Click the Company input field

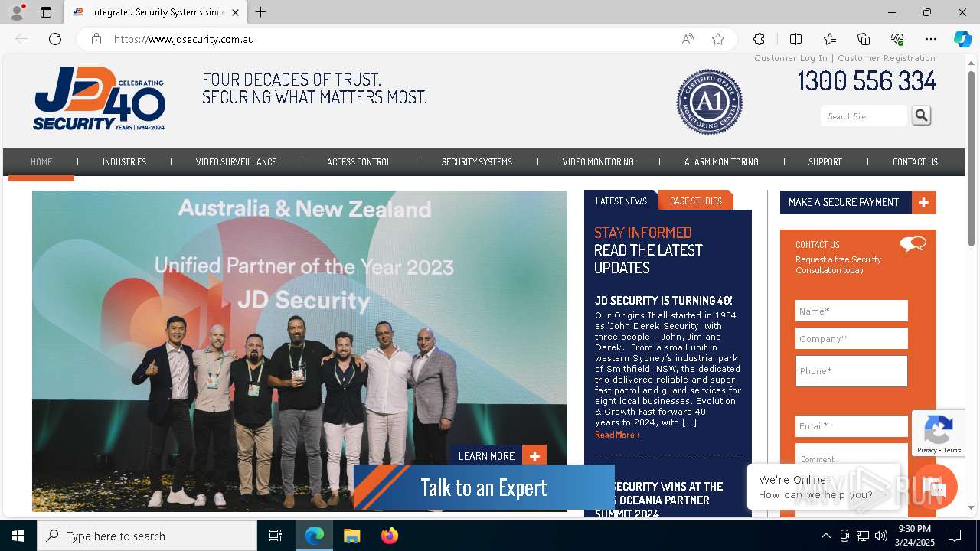[x=851, y=338]
